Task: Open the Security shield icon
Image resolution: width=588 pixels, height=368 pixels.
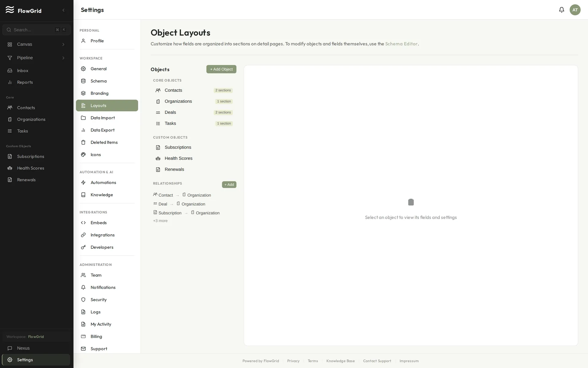Action: (x=83, y=300)
